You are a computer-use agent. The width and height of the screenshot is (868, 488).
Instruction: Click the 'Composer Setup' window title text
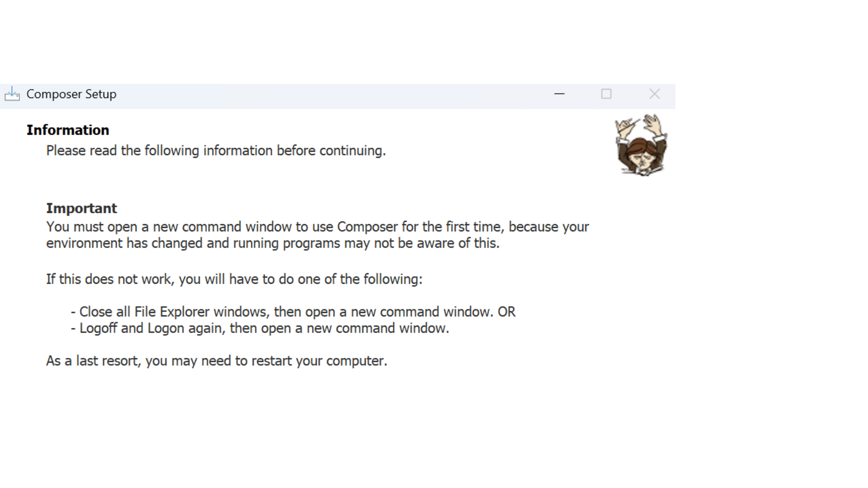point(71,94)
